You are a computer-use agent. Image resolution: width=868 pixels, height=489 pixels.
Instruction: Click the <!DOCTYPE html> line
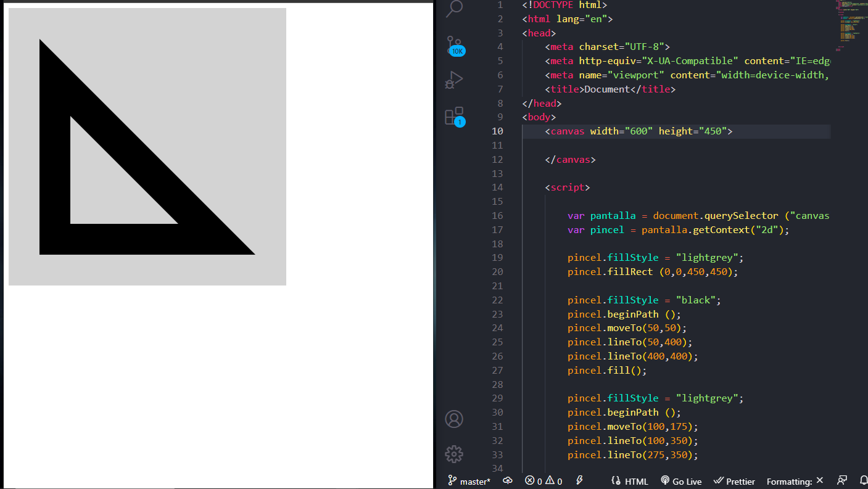coord(564,5)
